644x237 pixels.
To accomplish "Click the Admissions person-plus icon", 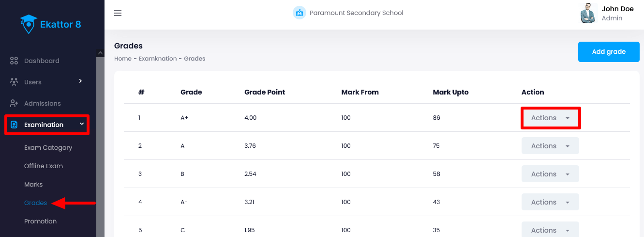I will coord(14,104).
